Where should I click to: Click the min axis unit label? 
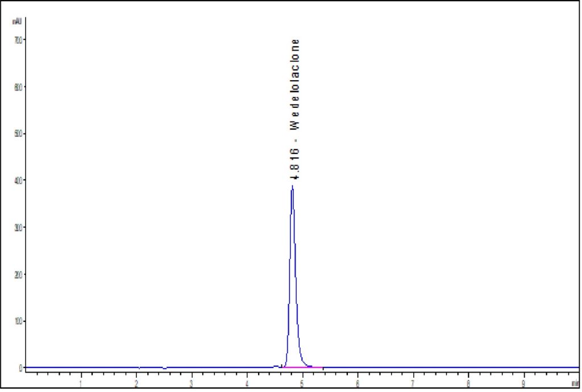(574, 383)
